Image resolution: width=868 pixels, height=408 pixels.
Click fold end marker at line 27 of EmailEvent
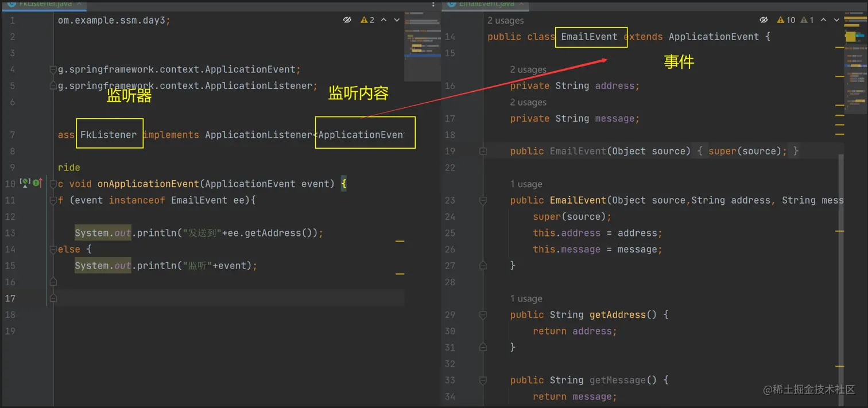click(483, 265)
